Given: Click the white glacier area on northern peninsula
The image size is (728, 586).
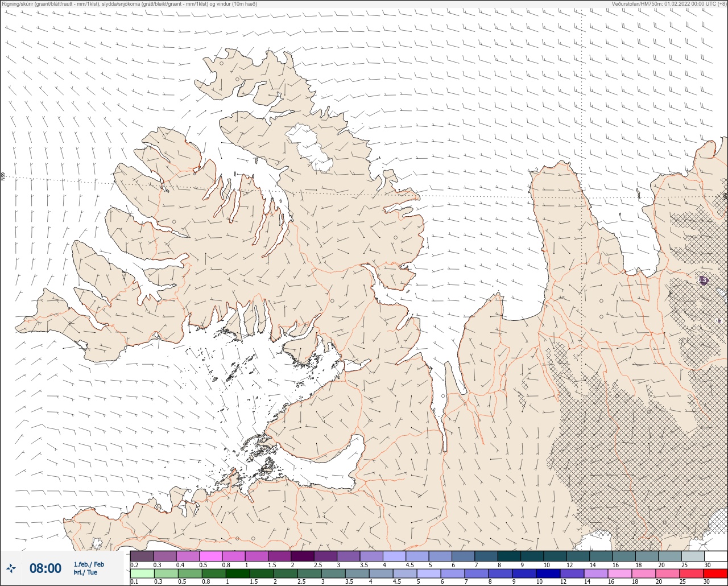Looking at the screenshot, I should pos(308,147).
